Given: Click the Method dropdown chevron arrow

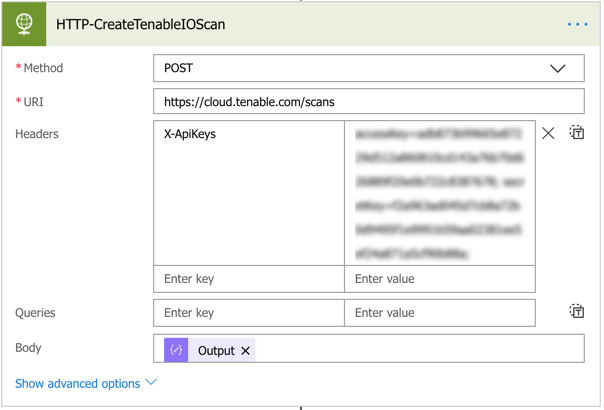Looking at the screenshot, I should [x=558, y=68].
